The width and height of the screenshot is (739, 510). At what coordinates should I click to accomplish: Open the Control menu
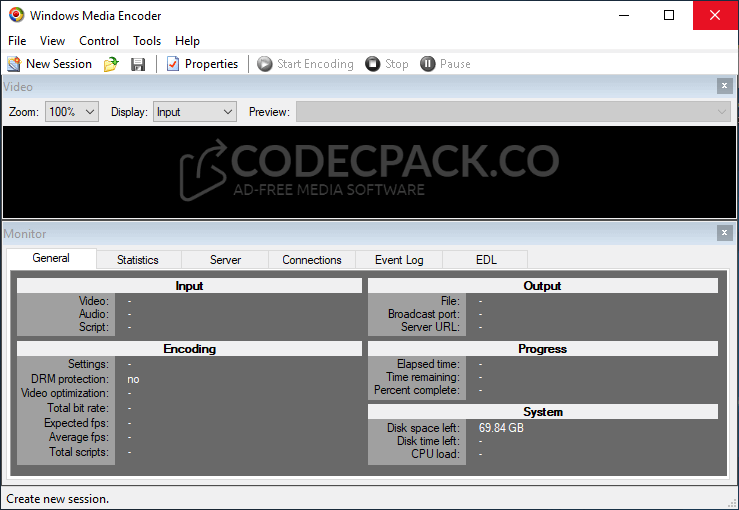click(x=99, y=41)
